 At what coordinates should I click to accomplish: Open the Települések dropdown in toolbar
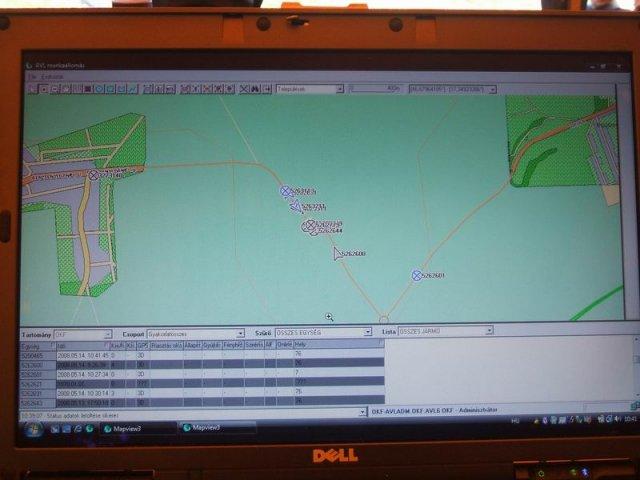pyautogui.click(x=339, y=89)
